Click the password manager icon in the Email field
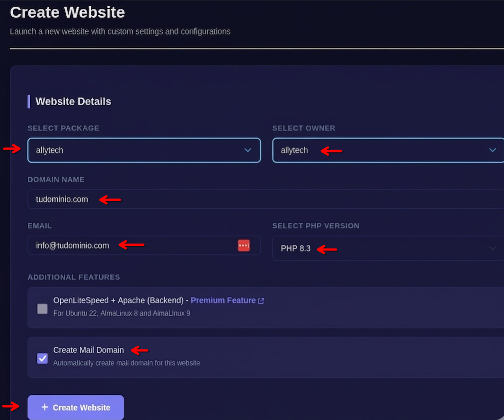504x420 pixels. (244, 245)
